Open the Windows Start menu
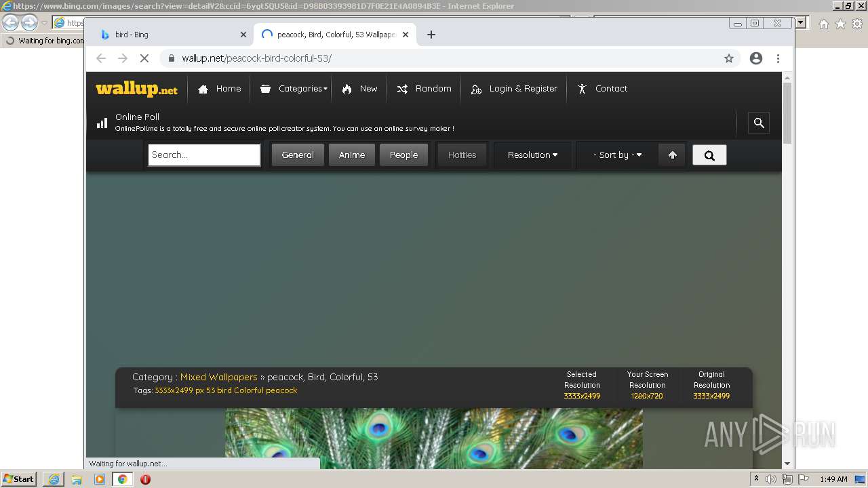Screen dimensions: 868x488 [x=18, y=479]
